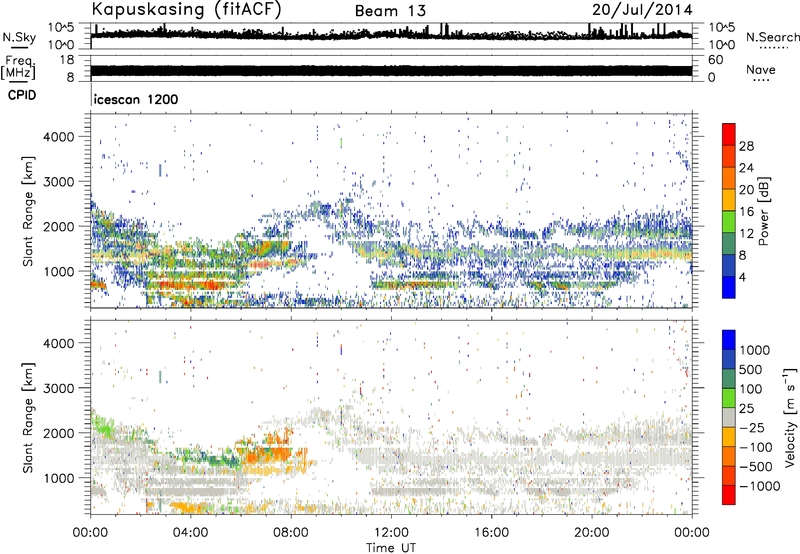Click the 'CPID' label
Screen dimensions: 800x554
click(x=22, y=95)
